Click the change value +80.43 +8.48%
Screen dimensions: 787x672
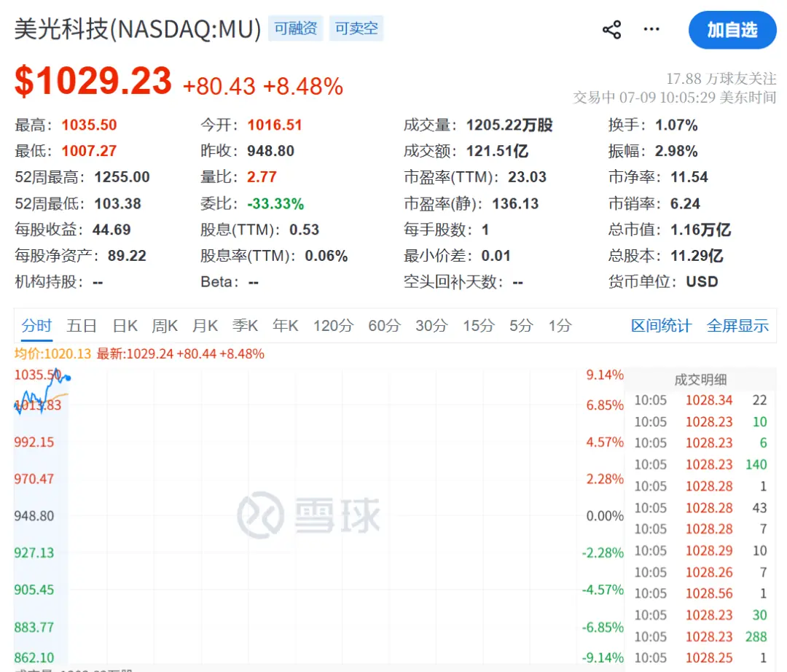click(263, 86)
